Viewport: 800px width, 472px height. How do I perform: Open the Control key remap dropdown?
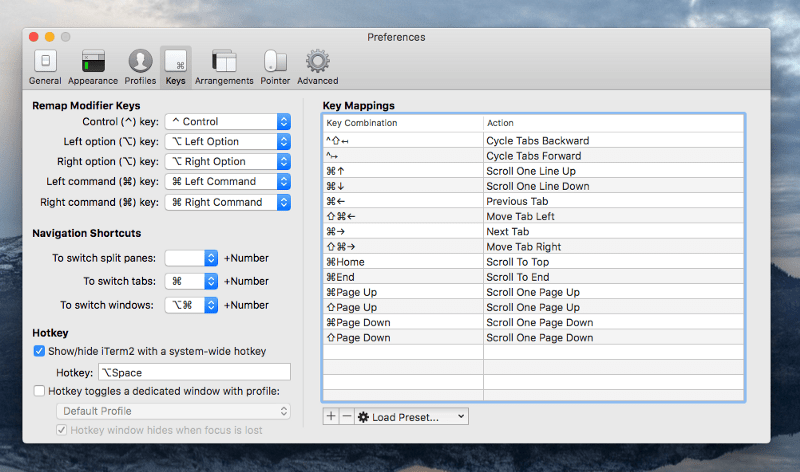point(228,121)
